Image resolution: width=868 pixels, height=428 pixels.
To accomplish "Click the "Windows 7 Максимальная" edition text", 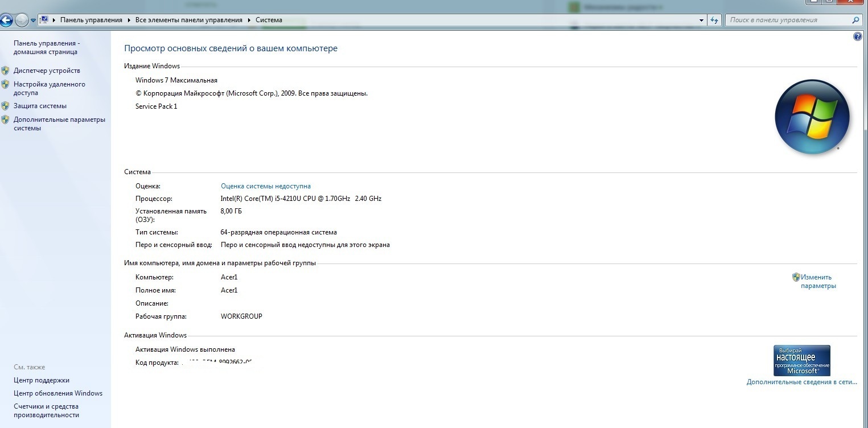I will tap(176, 80).
